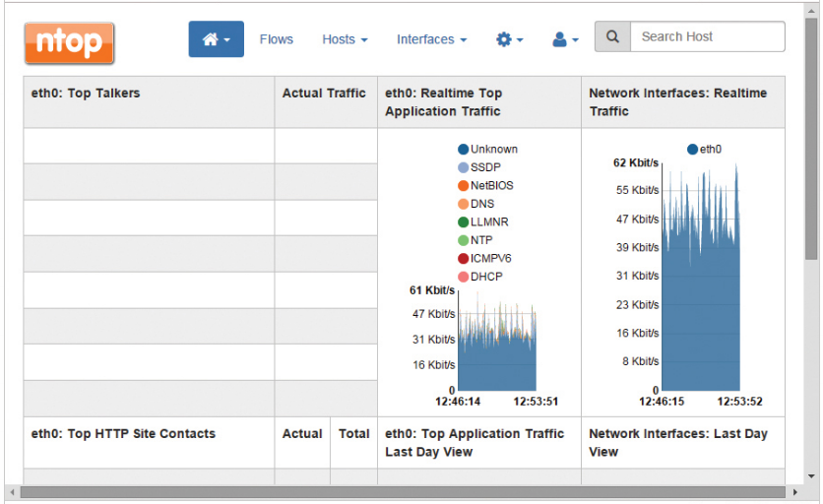Click the horizontal scroll left arrow
Image resolution: width=823 pixels, height=504 pixels.
click(x=12, y=491)
